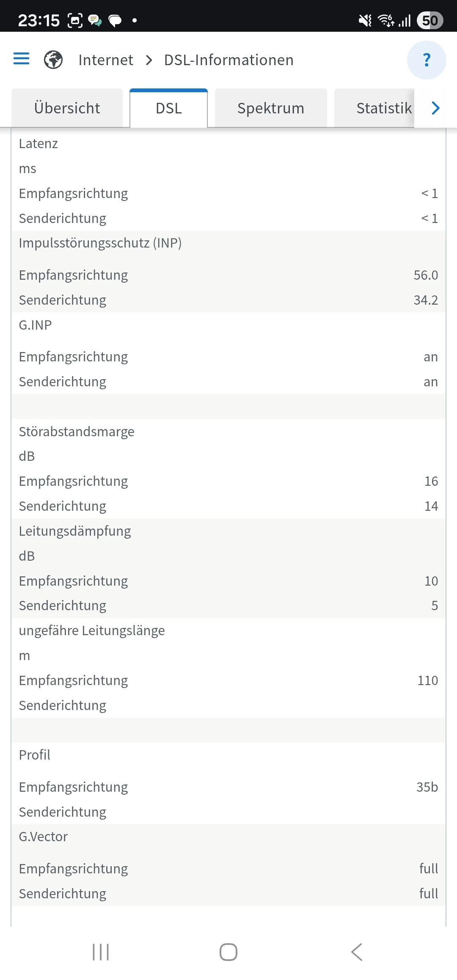Tap the globe Internet icon
The height and width of the screenshot is (980, 457).
point(53,60)
